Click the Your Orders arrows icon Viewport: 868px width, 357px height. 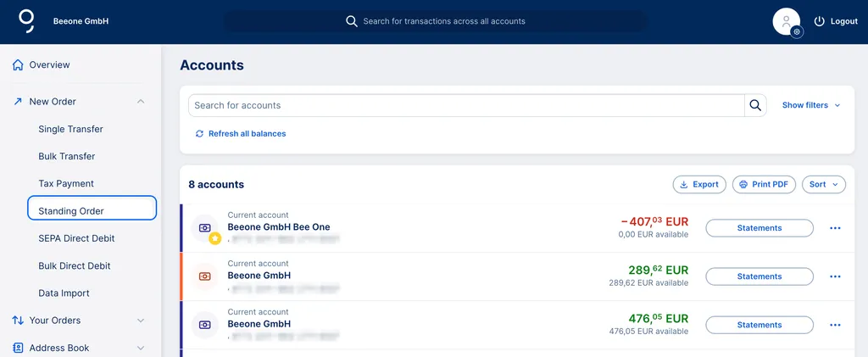click(x=18, y=321)
